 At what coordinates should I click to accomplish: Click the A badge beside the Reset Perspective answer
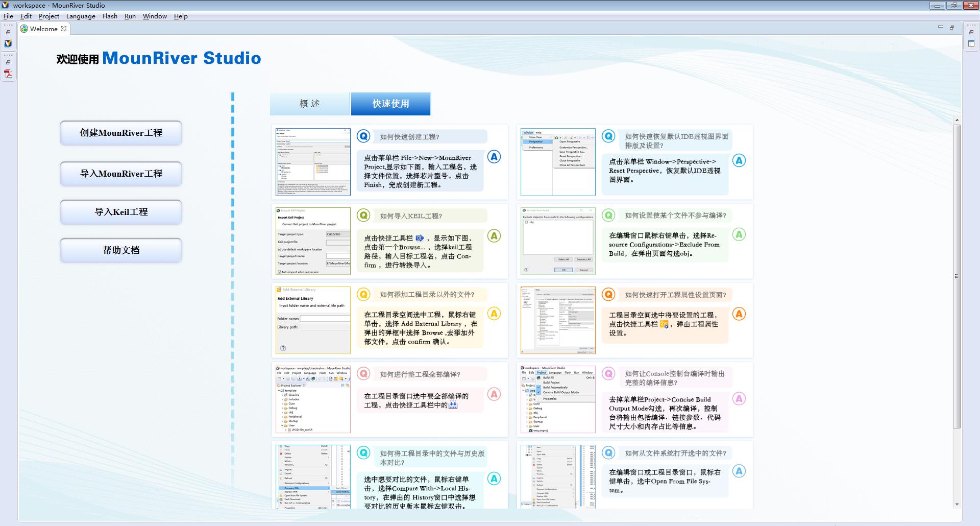[x=739, y=160]
